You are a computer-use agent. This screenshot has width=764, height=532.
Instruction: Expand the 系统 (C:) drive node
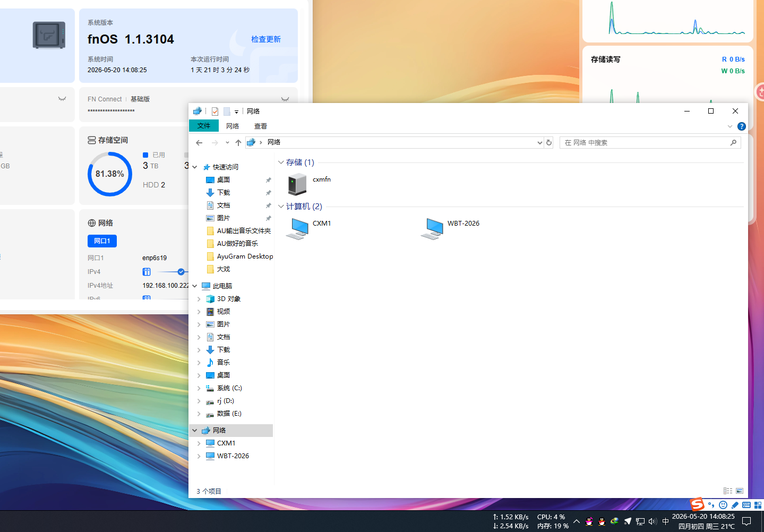[199, 388]
